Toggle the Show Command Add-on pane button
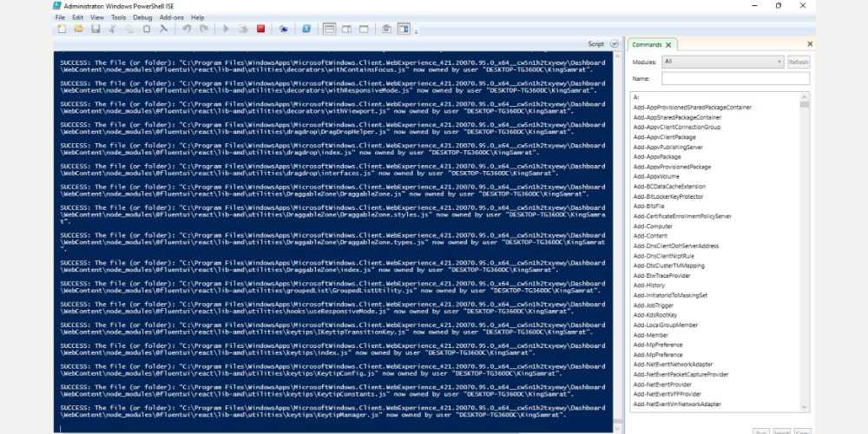 click(404, 29)
